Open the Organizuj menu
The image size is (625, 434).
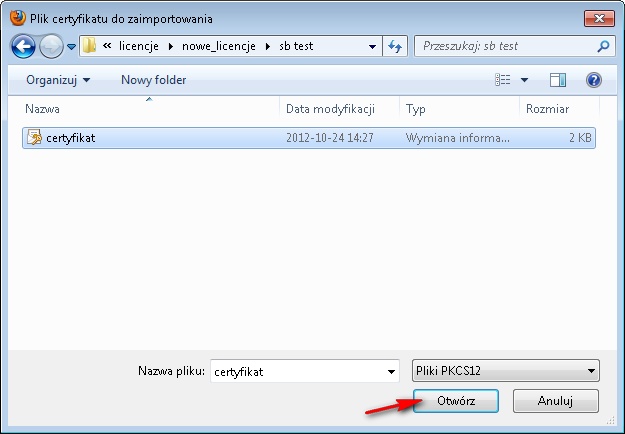click(x=58, y=80)
